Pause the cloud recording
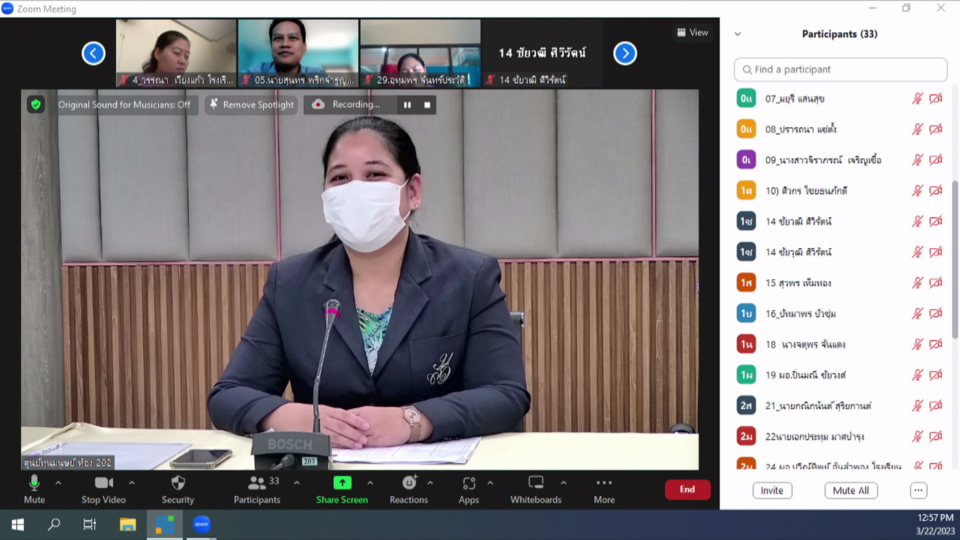Viewport: 960px width, 540px height. 407,105
